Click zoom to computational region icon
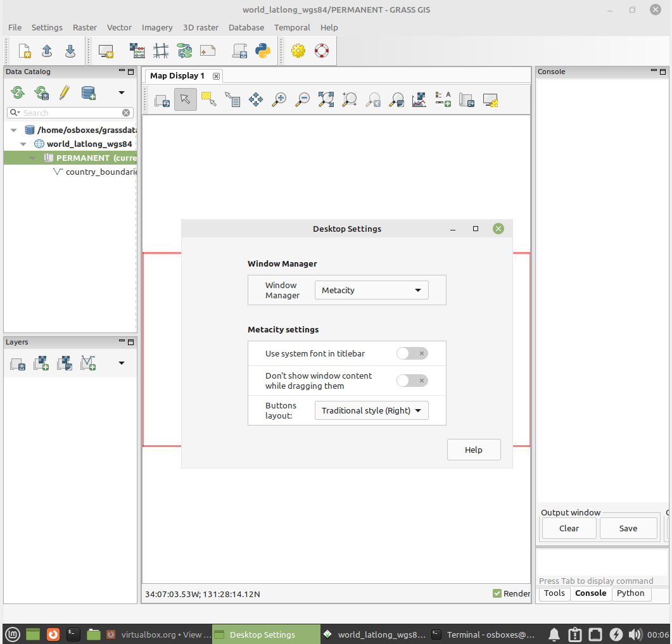 pos(349,99)
